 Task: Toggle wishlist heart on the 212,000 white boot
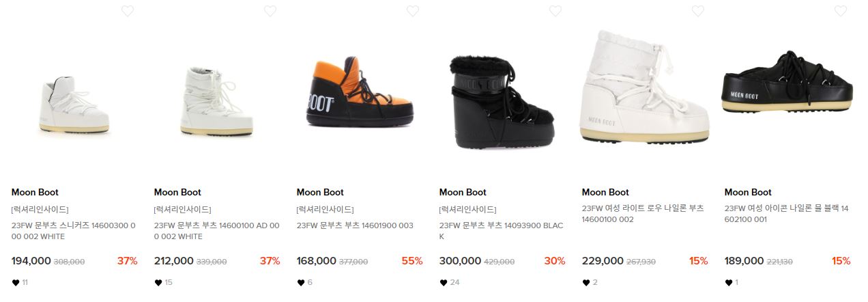[270, 11]
